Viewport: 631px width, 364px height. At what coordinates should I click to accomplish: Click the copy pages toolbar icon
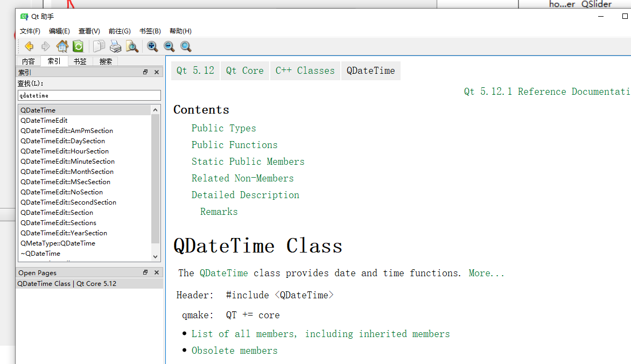(x=99, y=46)
